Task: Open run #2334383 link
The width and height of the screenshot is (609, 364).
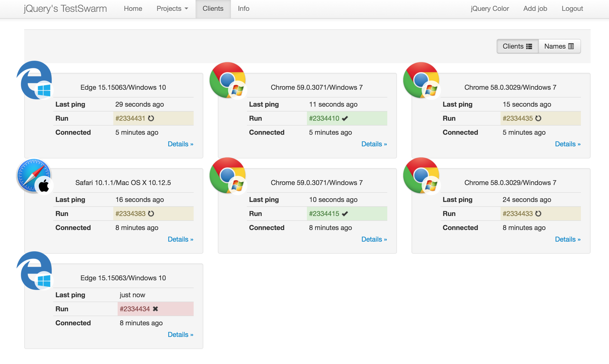Action: pyautogui.click(x=130, y=214)
